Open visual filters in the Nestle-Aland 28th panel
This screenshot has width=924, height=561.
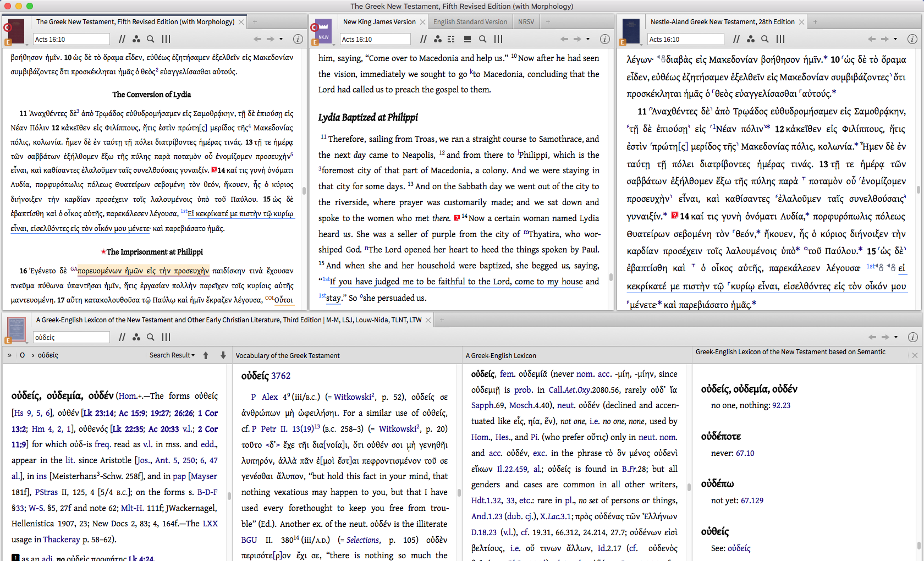(x=751, y=39)
